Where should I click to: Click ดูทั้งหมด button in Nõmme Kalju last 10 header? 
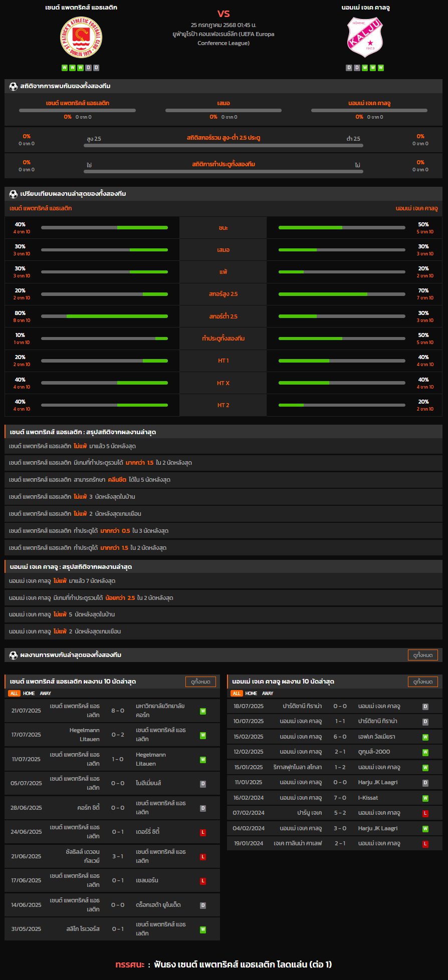tap(423, 682)
